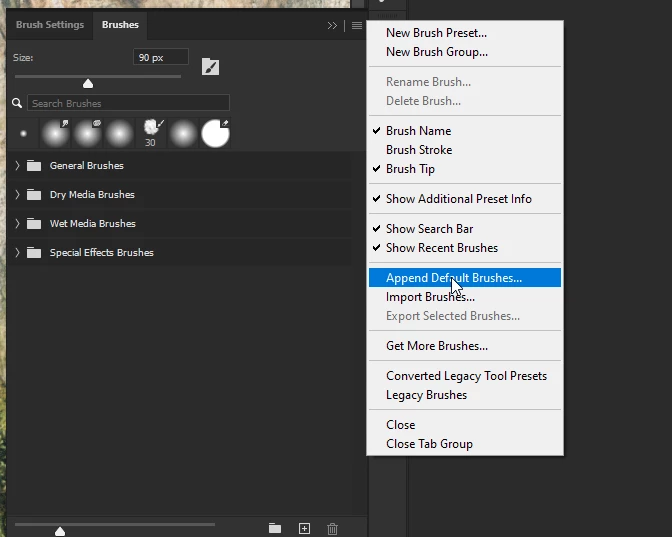Load Legacy Brushes from menu
Screen dimensions: 672x537
pyautogui.click(x=465, y=395)
